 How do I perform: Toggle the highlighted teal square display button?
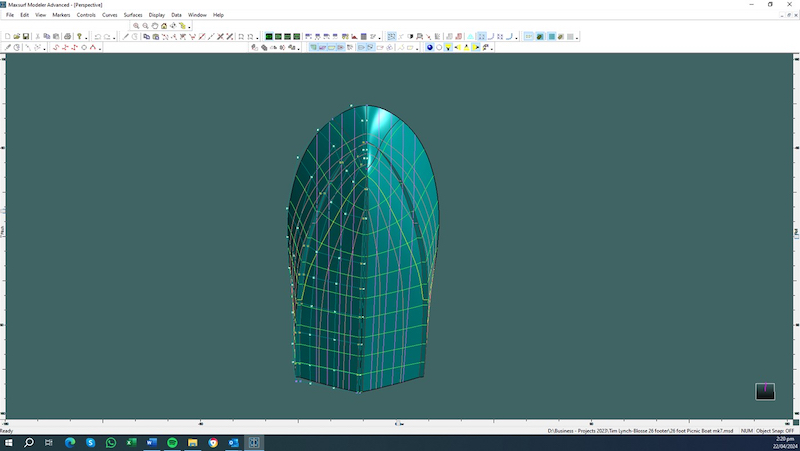tap(552, 37)
